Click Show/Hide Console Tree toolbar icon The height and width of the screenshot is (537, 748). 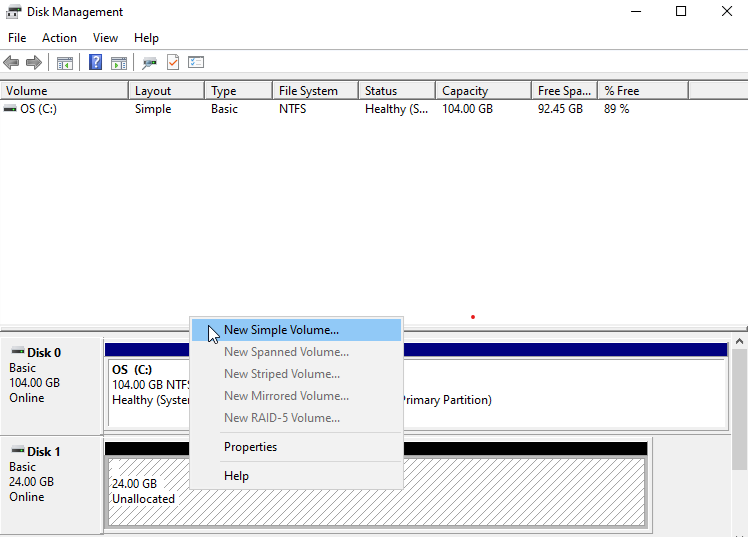point(65,63)
